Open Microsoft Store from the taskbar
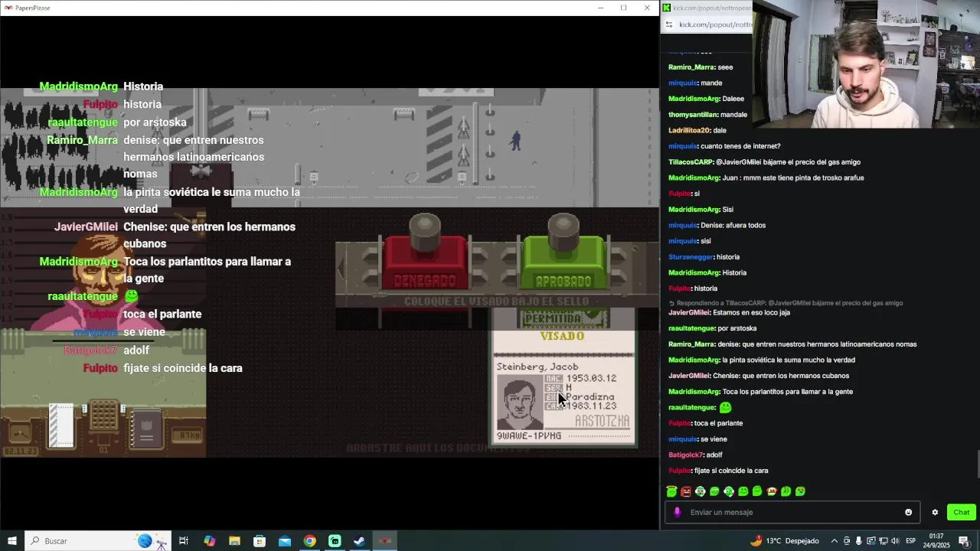Image resolution: width=980 pixels, height=551 pixels. (260, 541)
